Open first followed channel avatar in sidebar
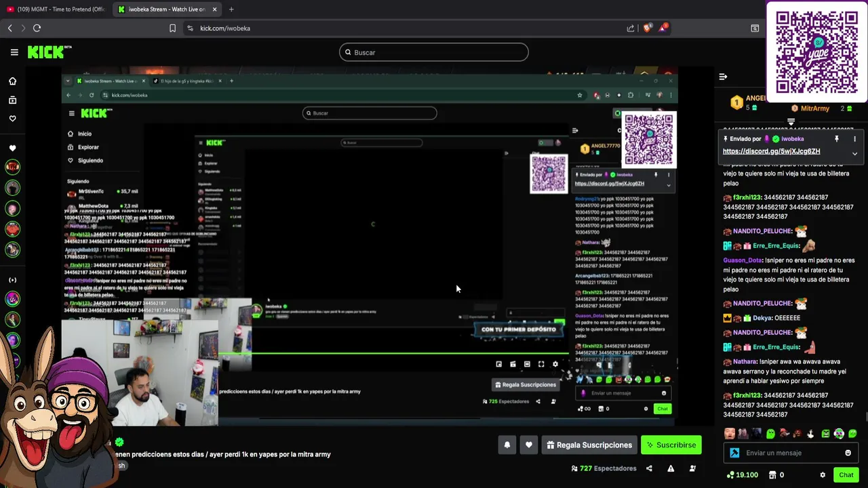 click(12, 167)
